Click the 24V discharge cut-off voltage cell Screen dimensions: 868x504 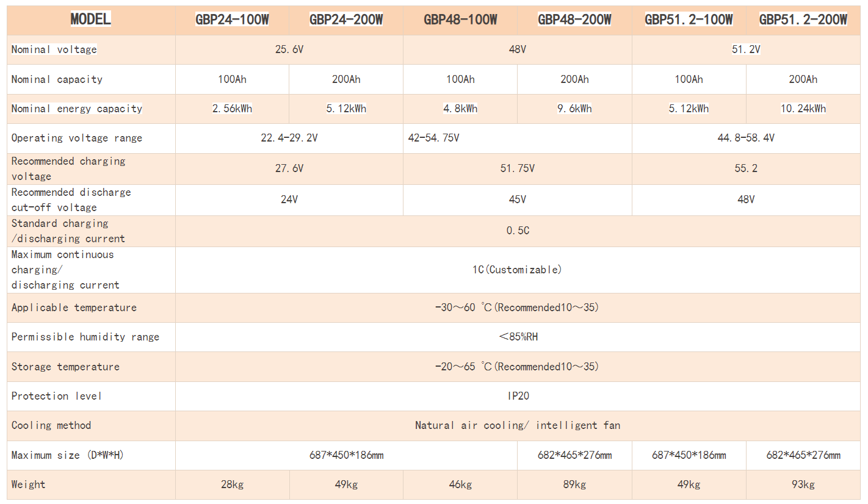[x=289, y=200]
